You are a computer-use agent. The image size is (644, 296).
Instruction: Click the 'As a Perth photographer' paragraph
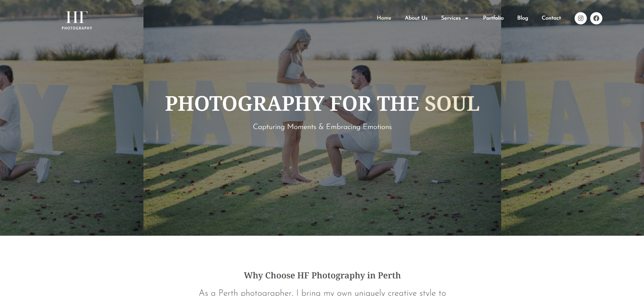(x=322, y=293)
